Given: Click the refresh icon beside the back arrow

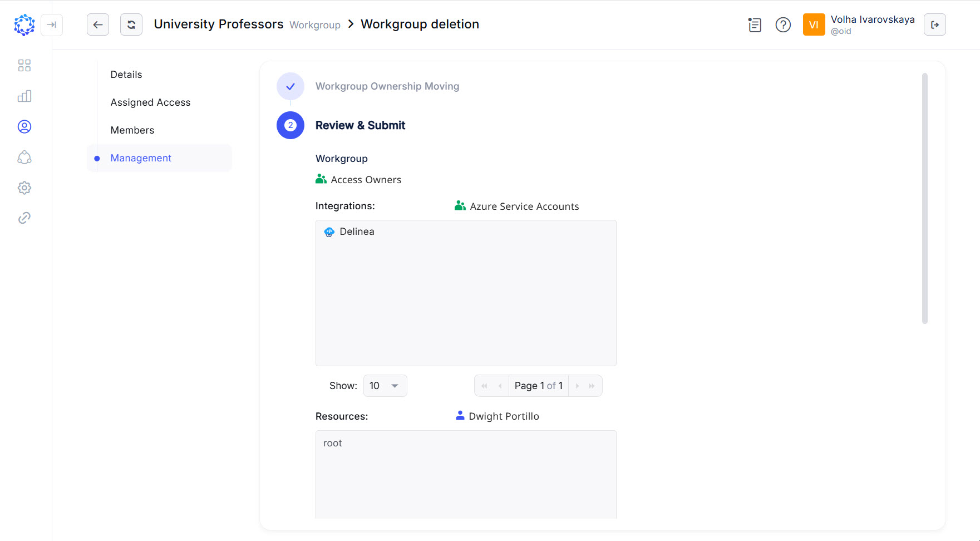Looking at the screenshot, I should point(131,24).
